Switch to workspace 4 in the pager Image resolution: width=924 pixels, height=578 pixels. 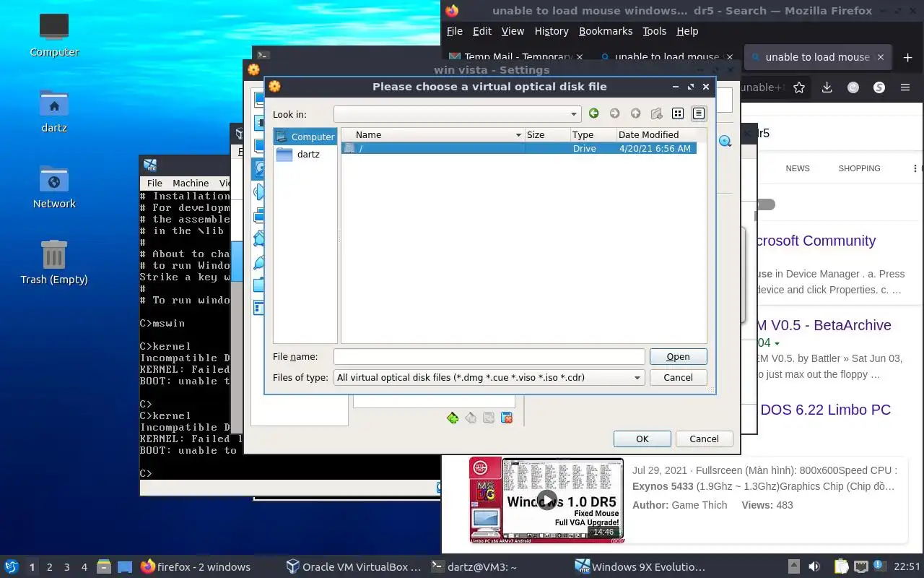coord(84,567)
